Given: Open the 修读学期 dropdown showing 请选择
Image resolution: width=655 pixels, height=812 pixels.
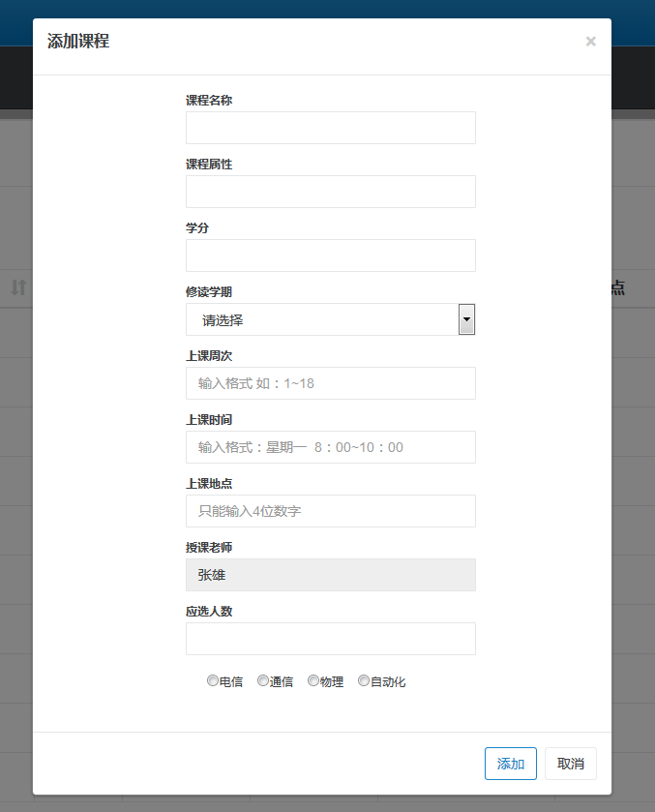Looking at the screenshot, I should (330, 319).
